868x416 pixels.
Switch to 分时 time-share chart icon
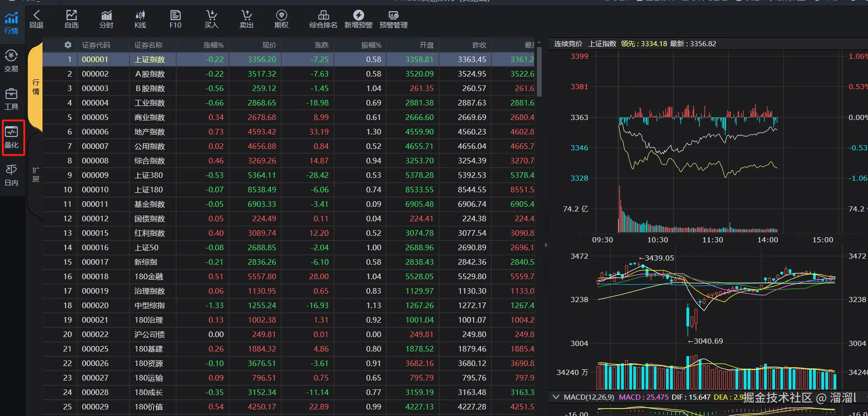point(106,19)
